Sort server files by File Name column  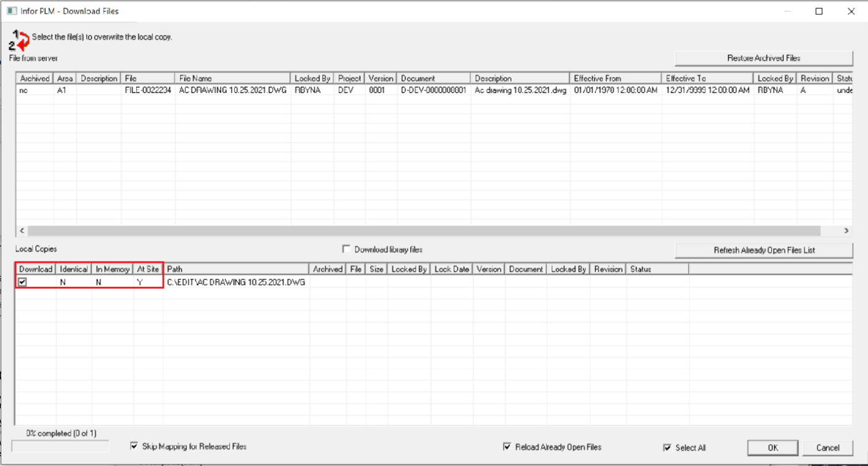tap(233, 78)
